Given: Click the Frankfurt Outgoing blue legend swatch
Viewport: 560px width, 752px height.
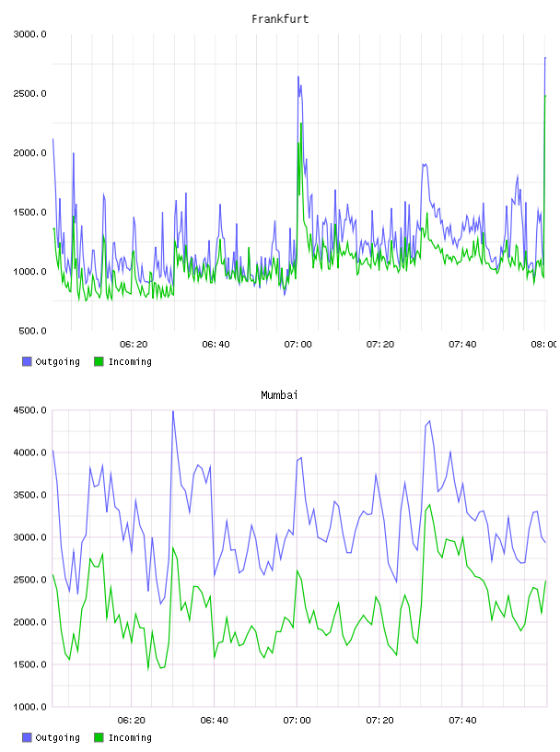Looking at the screenshot, I should tap(27, 361).
